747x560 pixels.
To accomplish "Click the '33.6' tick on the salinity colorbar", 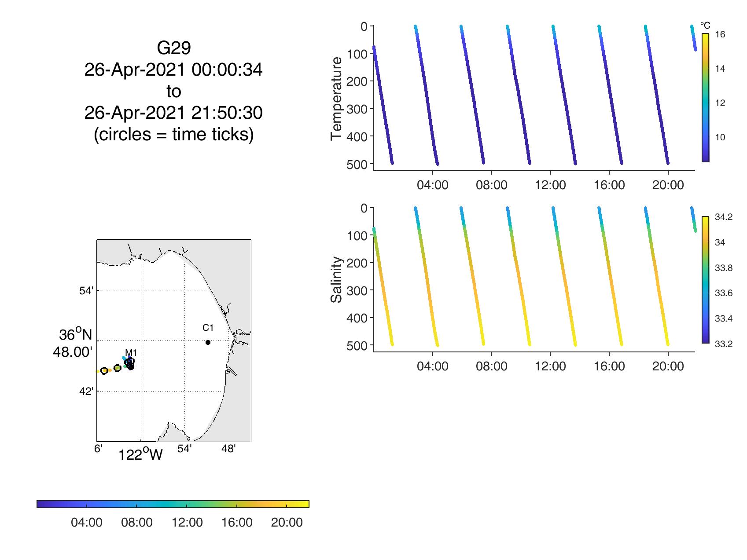I will point(724,293).
